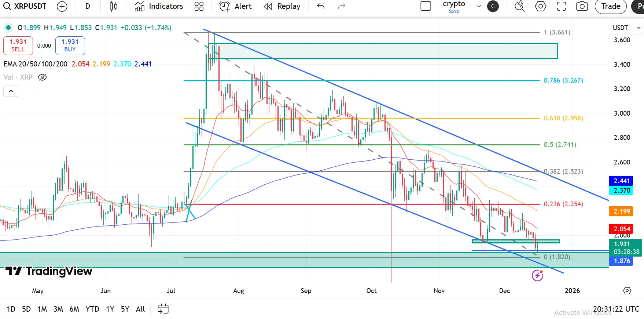Image resolution: width=644 pixels, height=319 pixels.
Task: Click the green market status dot
Action: pos(8,28)
